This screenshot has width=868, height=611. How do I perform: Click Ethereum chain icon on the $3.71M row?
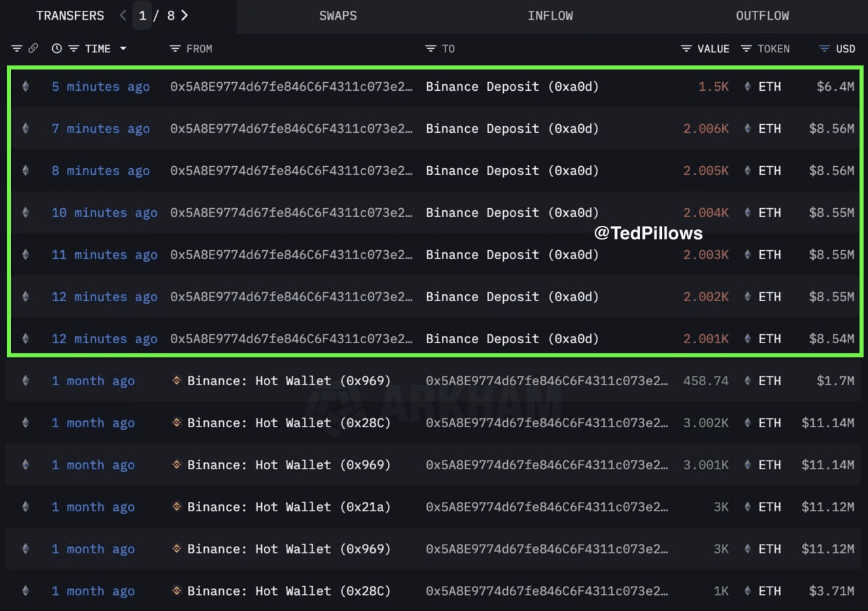point(26,591)
